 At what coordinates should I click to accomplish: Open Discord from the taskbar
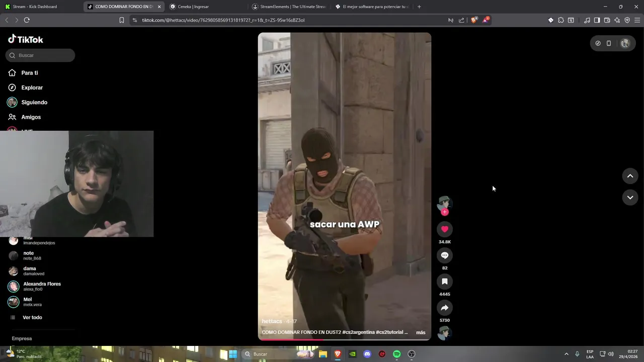coord(367,354)
